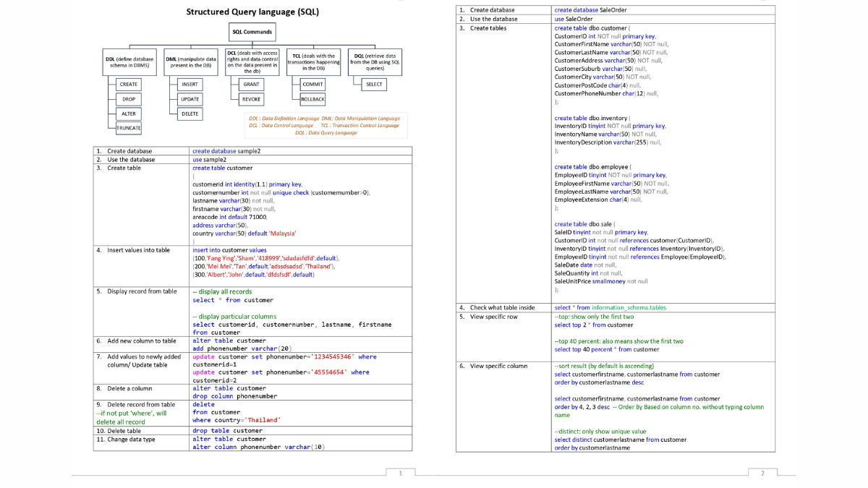Click the 'DQL : Data Query Language' legend line

pos(326,133)
